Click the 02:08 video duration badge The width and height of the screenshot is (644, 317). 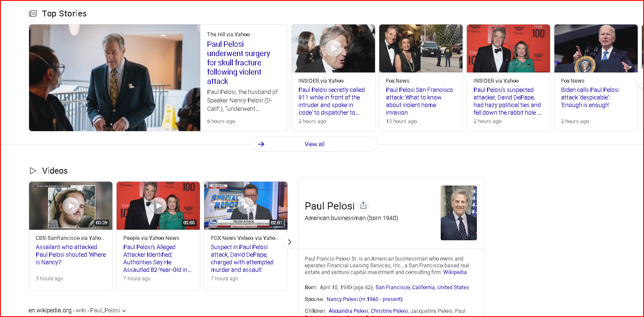[189, 223]
